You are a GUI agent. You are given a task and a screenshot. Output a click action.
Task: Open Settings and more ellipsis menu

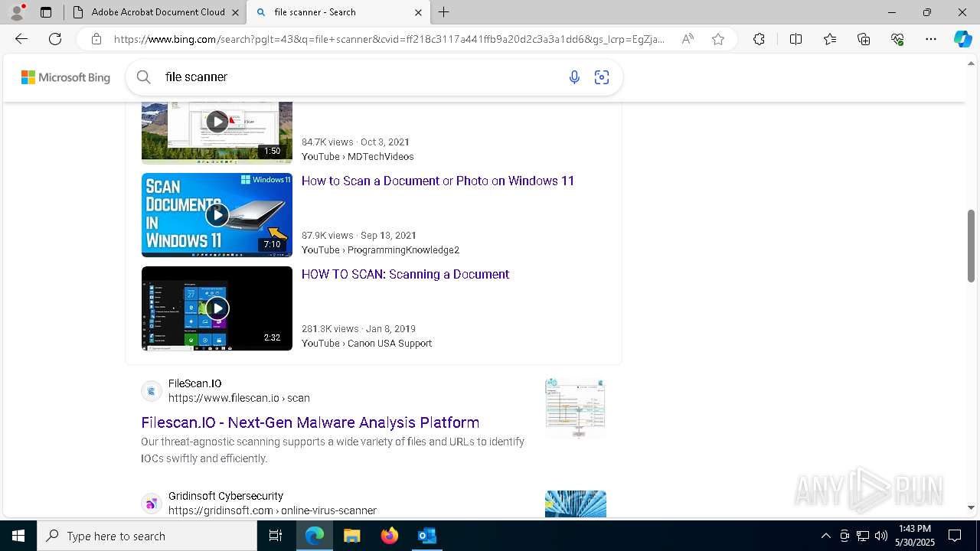(931, 39)
